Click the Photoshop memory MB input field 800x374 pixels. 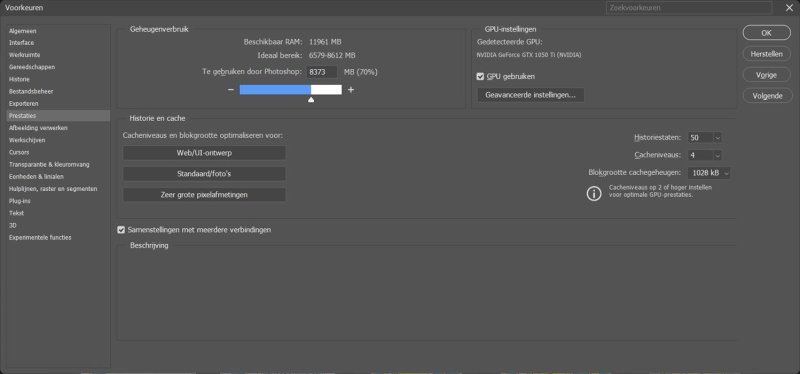coord(322,72)
